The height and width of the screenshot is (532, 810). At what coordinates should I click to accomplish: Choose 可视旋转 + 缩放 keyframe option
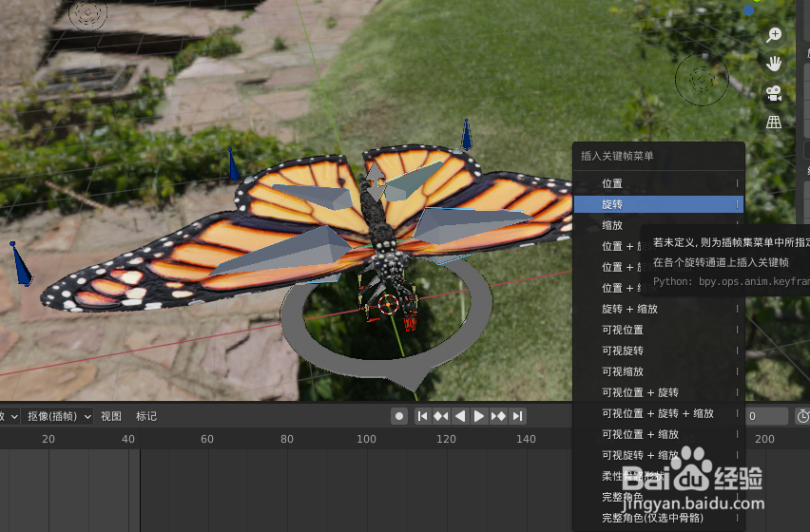pos(659,455)
